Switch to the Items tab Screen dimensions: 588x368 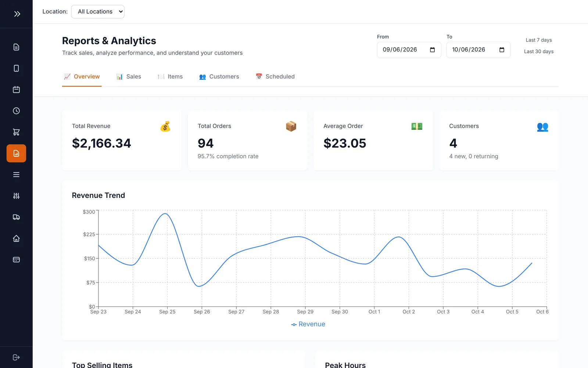170,77
